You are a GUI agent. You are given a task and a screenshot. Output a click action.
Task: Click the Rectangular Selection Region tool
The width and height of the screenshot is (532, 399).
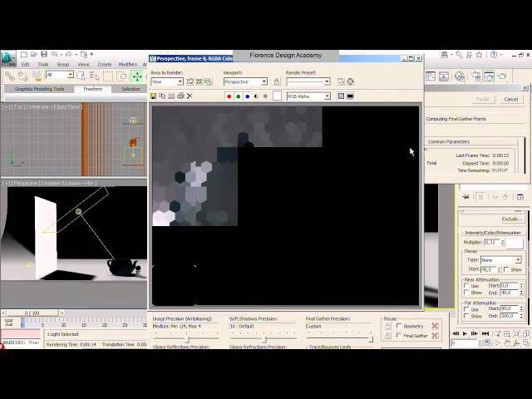click(x=108, y=76)
